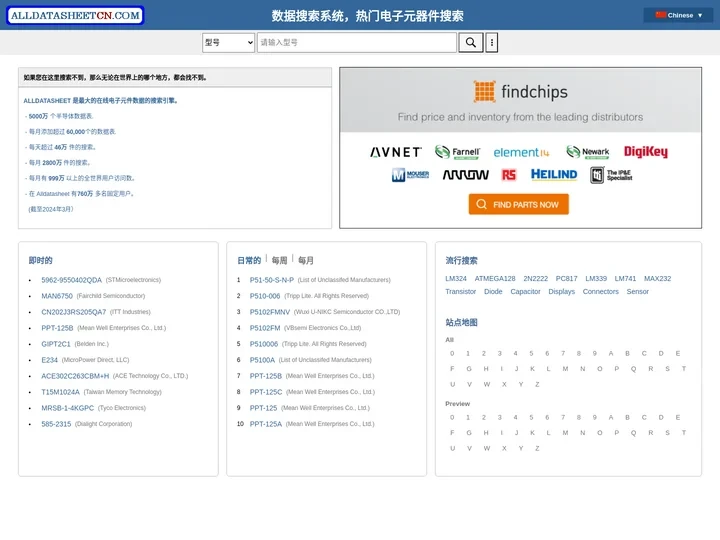
Task: Click (Tyco Electronics) manufacturer text
Action: coord(122,408)
